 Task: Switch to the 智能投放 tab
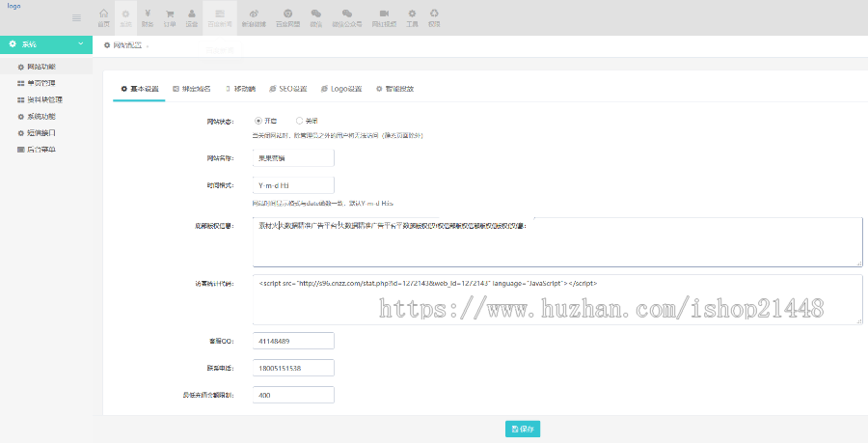tap(394, 89)
